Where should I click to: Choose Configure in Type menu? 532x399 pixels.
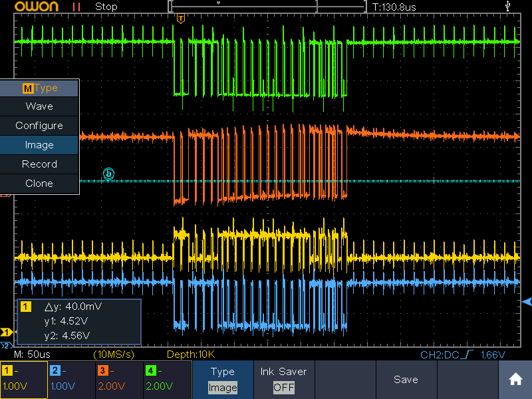(39, 126)
